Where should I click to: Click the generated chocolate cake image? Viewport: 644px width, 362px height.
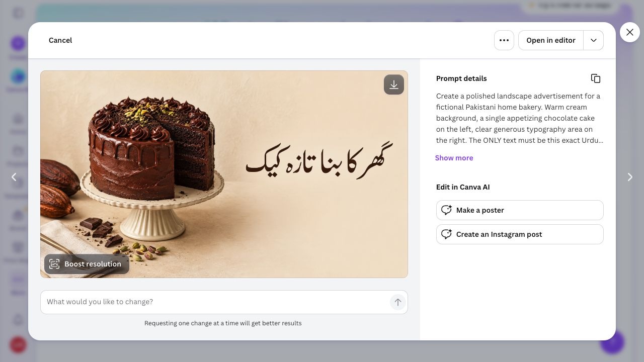224,174
